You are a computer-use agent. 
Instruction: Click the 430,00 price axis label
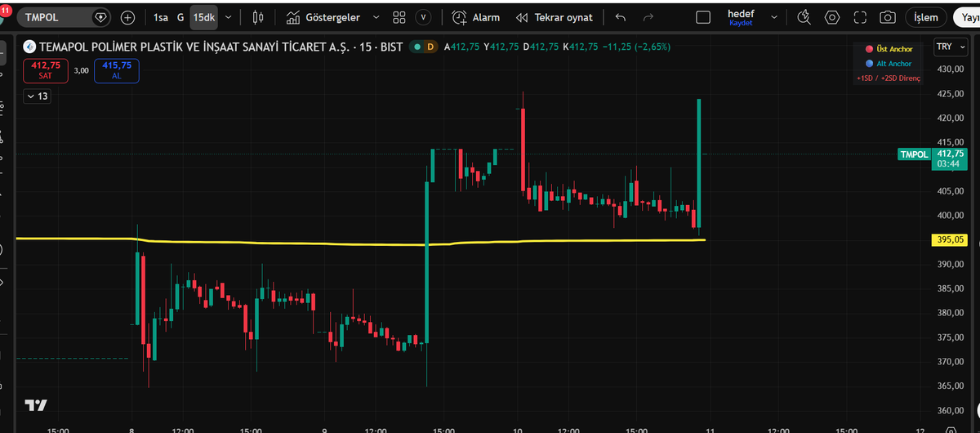pyautogui.click(x=950, y=69)
